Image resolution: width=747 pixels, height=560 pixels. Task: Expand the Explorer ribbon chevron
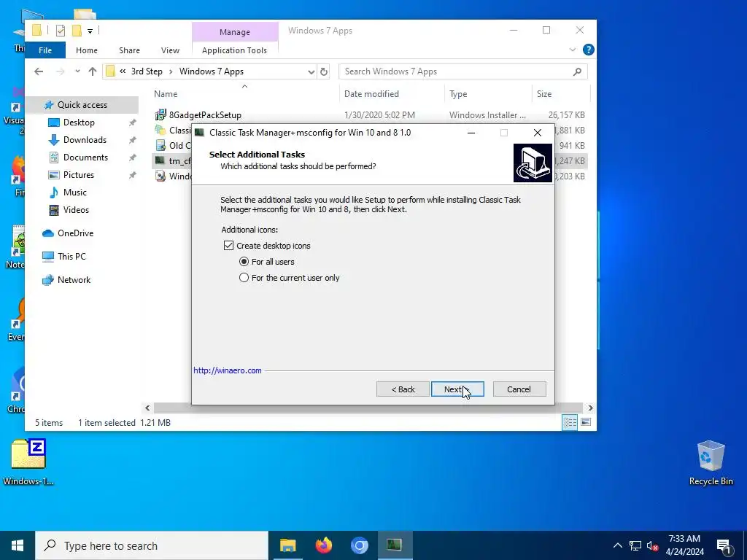[x=573, y=50]
